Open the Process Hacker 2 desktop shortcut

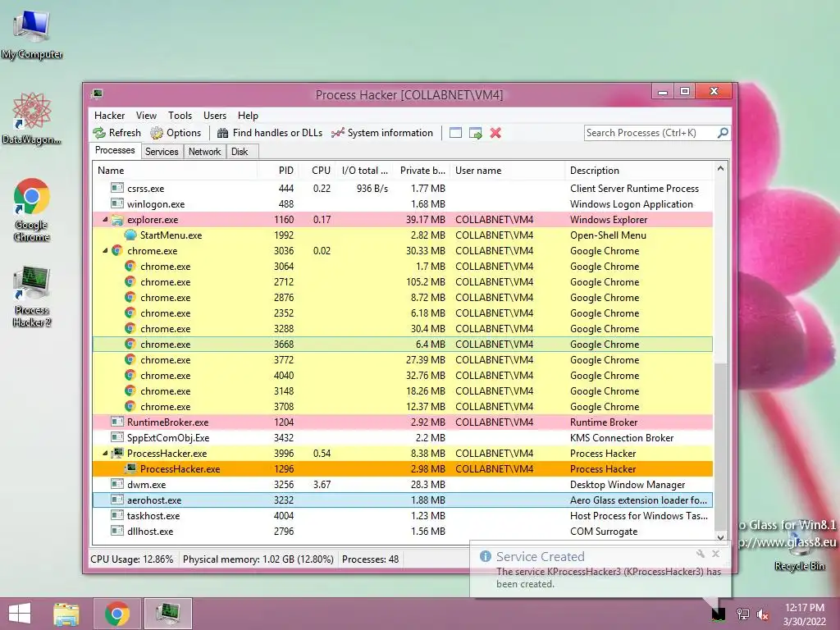click(x=32, y=296)
